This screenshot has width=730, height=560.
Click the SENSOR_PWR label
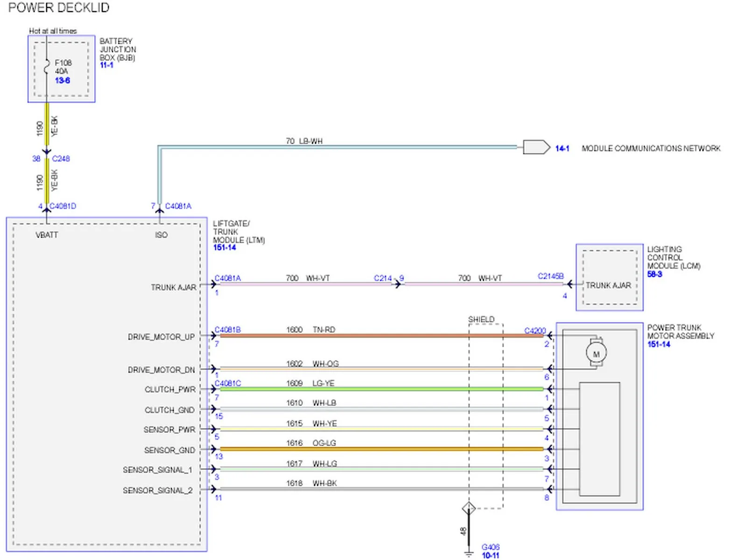tap(169, 430)
